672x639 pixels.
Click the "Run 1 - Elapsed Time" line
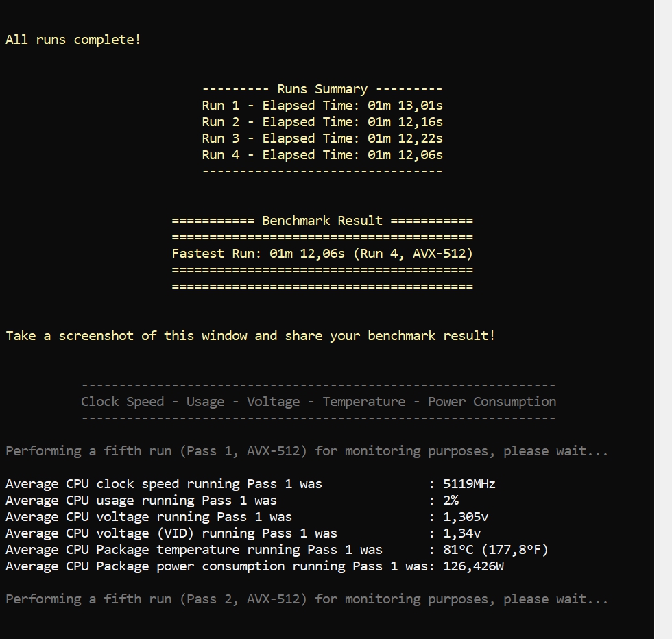pos(322,106)
